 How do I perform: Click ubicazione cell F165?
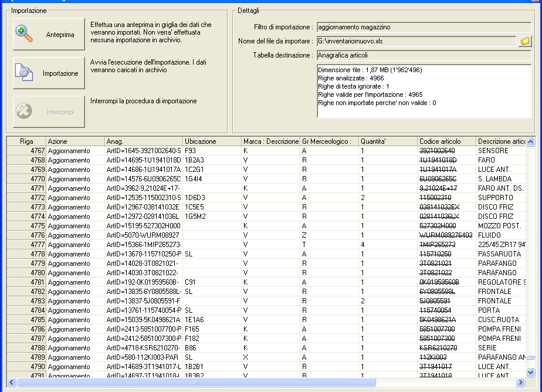212,329
